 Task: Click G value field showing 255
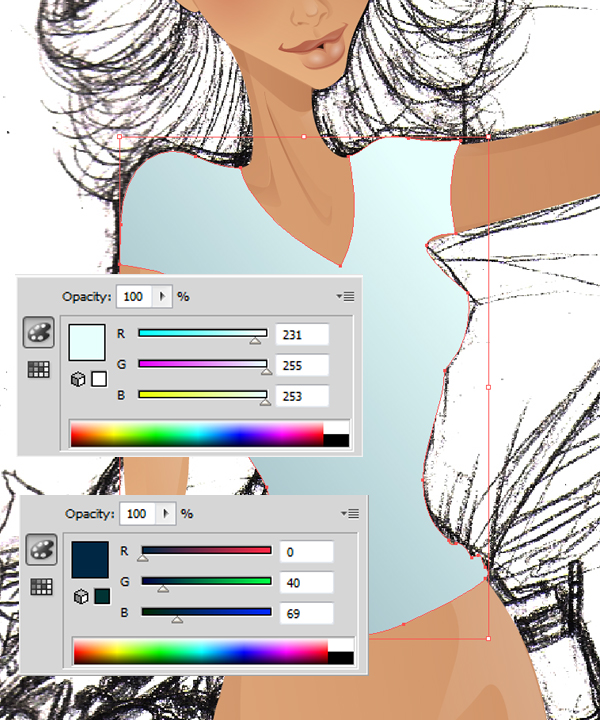point(302,366)
